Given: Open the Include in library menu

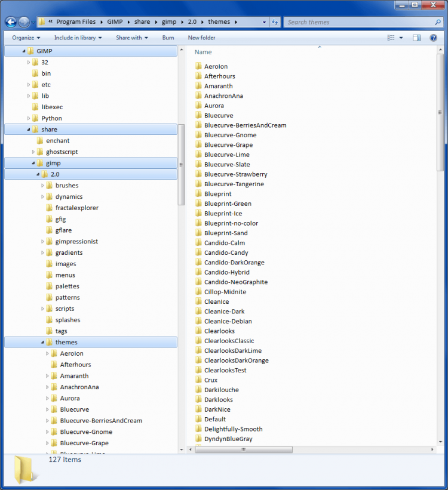Looking at the screenshot, I should (x=78, y=38).
